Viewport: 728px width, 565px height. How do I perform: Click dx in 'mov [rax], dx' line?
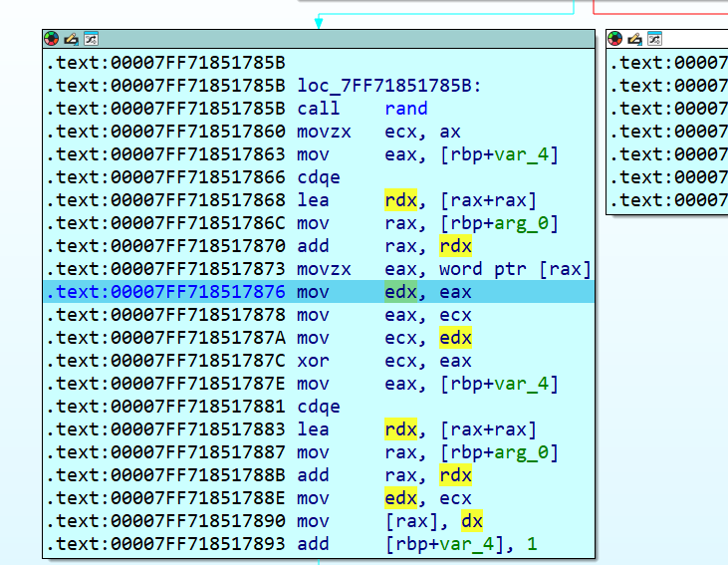472,521
